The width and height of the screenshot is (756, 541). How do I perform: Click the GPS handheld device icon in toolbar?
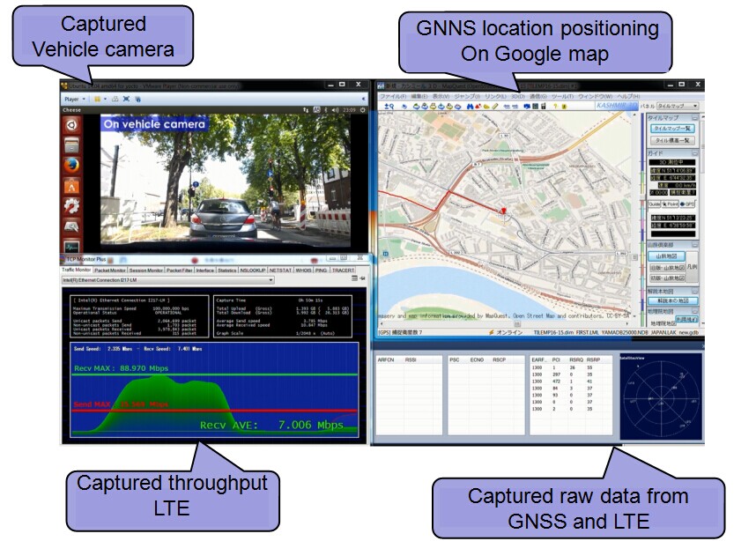click(x=544, y=106)
